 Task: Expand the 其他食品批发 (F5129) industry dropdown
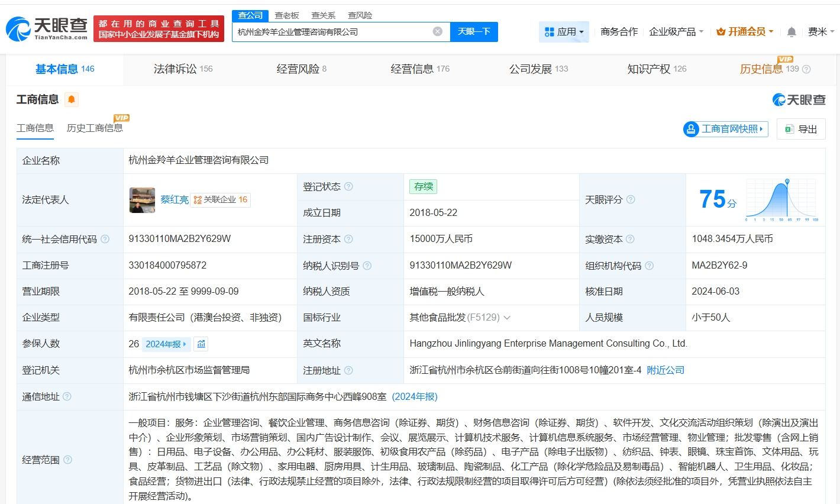(506, 318)
